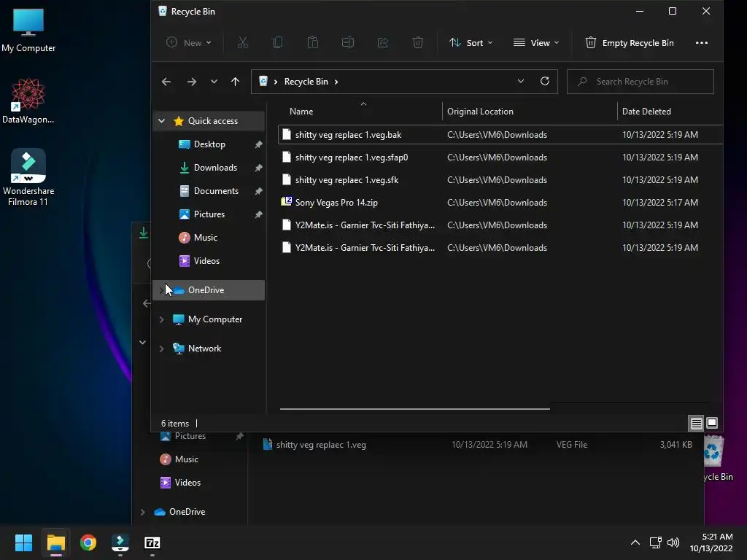Switch to large thumbnails view icon
Image resolution: width=747 pixels, height=560 pixels.
[712, 423]
